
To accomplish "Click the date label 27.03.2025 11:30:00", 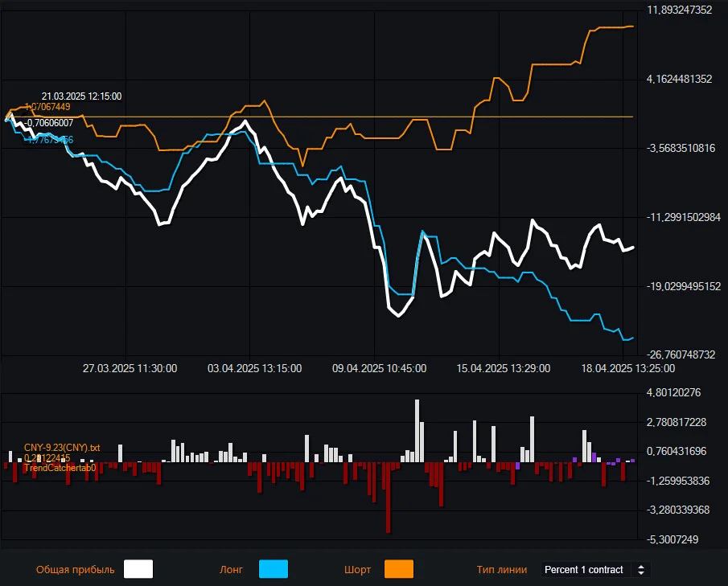I will 130,368.
